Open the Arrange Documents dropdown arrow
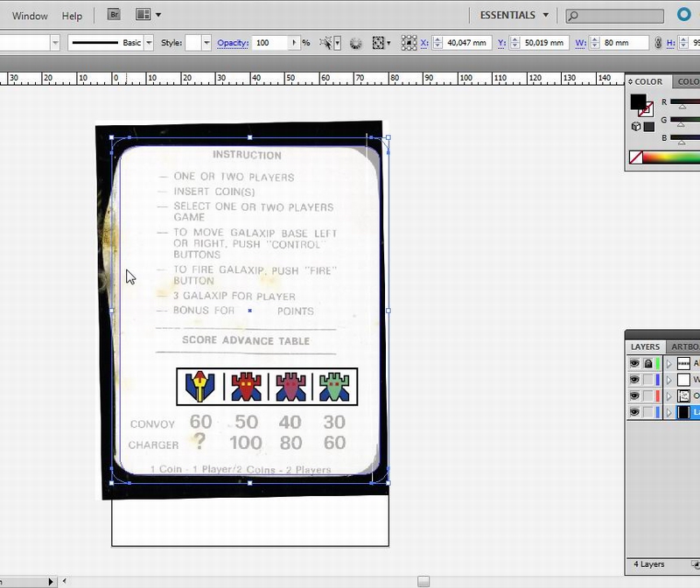The width and height of the screenshot is (700, 588). (x=158, y=15)
